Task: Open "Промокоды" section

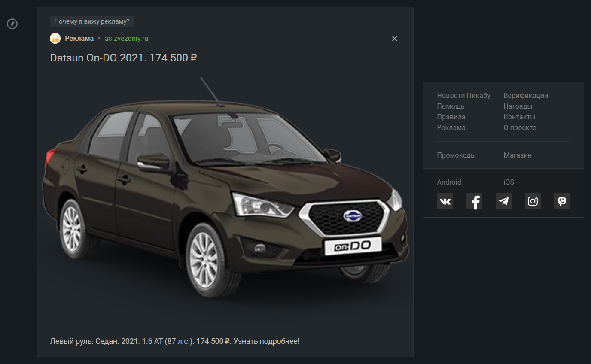Action: 456,155
